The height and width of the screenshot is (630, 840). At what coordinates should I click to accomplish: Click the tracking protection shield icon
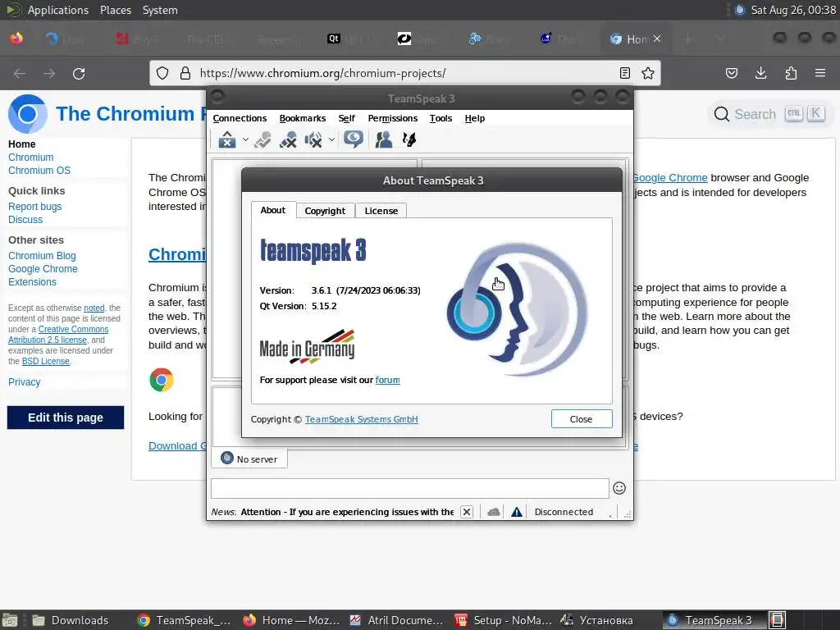click(x=162, y=73)
